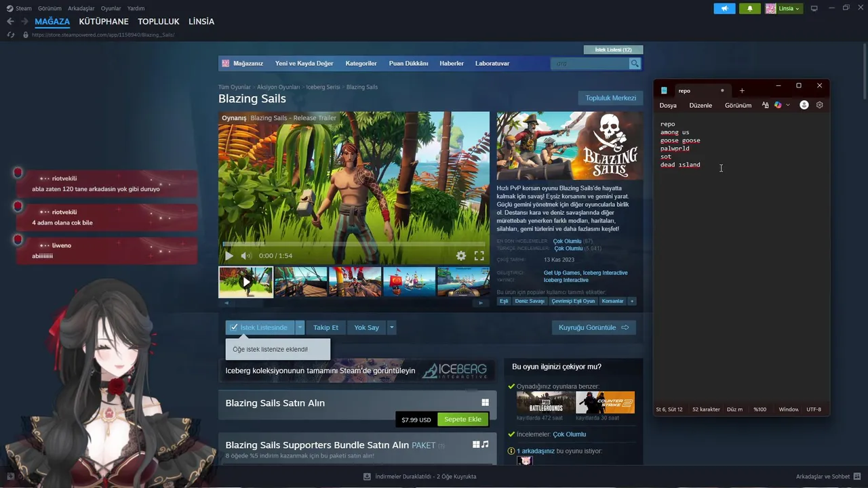Click Kuyruğu Görüntüle button
Image resolution: width=868 pixels, height=488 pixels.
point(593,327)
